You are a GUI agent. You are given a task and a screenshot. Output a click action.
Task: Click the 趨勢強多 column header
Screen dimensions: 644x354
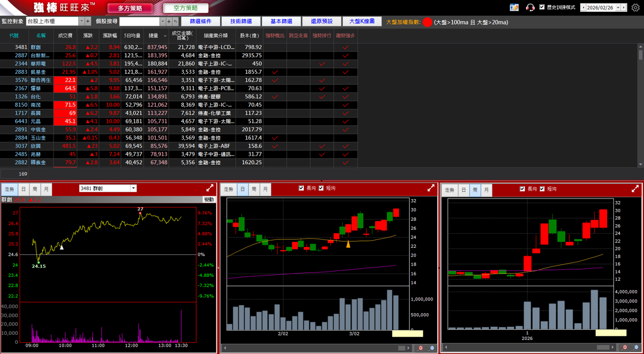point(346,36)
